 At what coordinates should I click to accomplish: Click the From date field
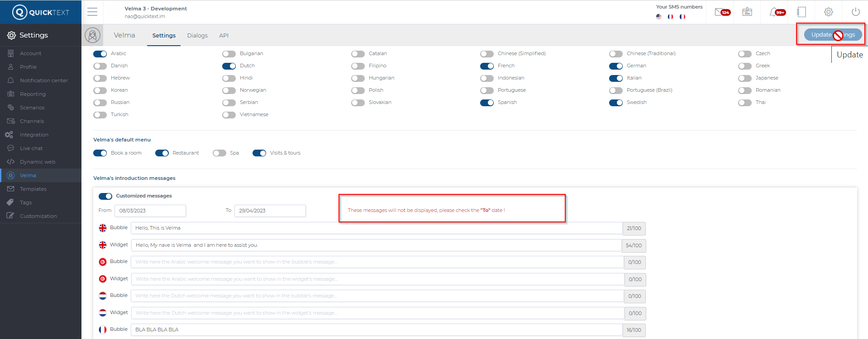150,211
